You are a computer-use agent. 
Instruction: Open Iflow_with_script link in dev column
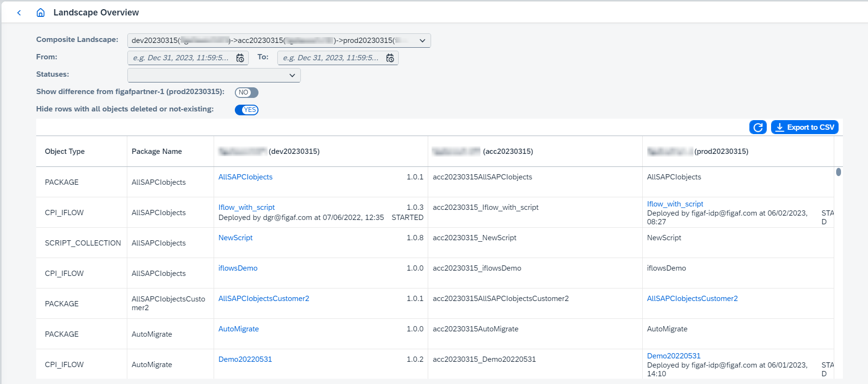point(246,207)
